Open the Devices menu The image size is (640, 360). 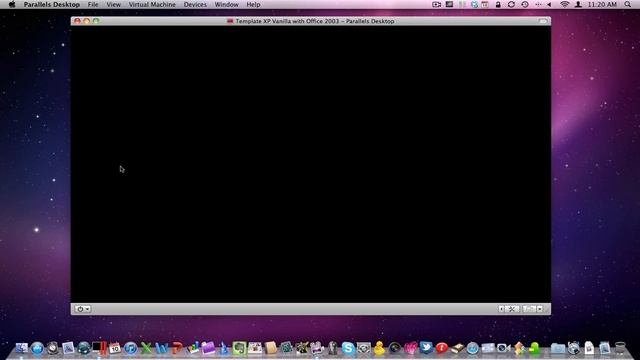(x=195, y=4)
